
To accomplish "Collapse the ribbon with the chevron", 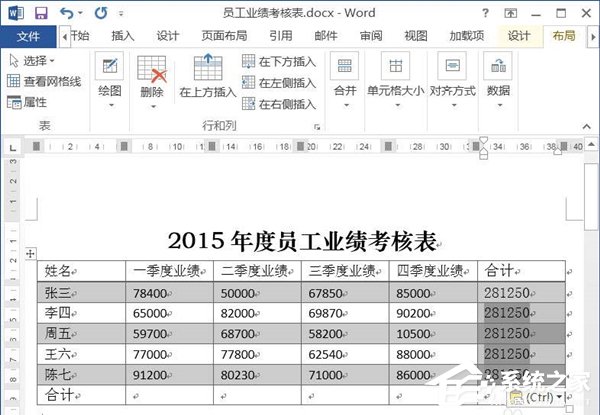I will [x=587, y=126].
